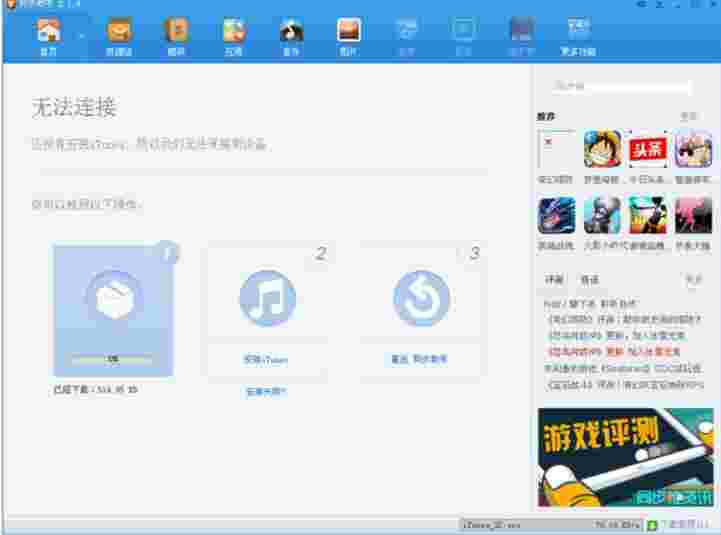Screen dimensions: 721x535
Task: Click the 'more' link beside news tabs
Action: (x=693, y=279)
